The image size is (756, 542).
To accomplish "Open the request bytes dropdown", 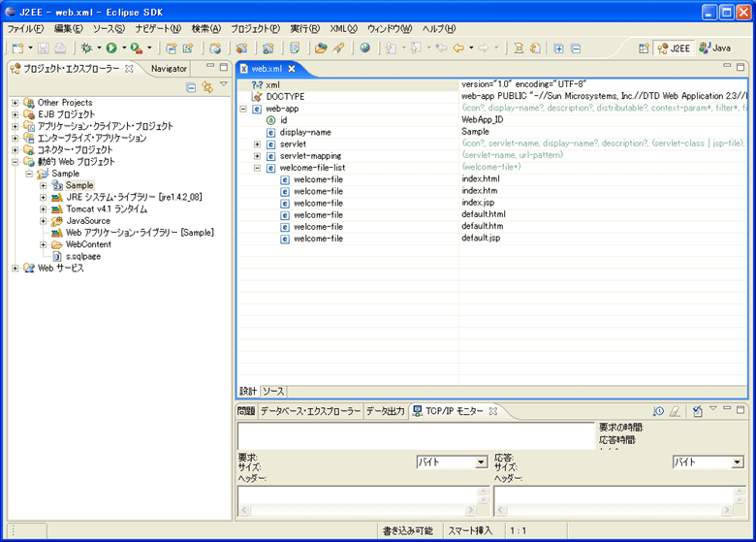I will pos(481,462).
